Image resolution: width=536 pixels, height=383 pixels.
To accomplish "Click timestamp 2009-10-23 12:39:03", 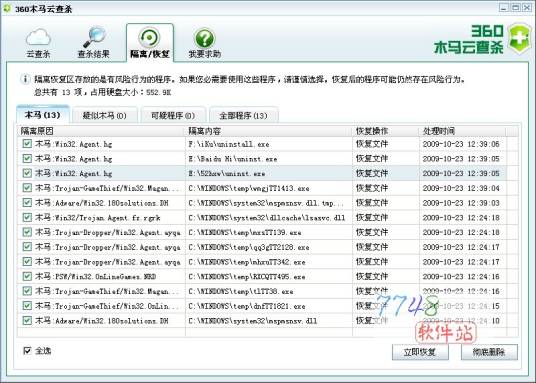I will click(x=461, y=203).
